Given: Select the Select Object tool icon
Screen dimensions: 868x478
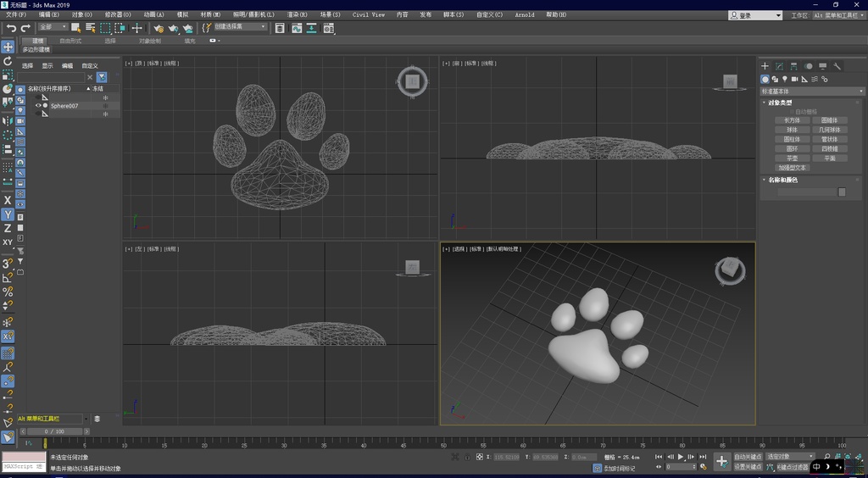Looking at the screenshot, I should tap(76, 28).
